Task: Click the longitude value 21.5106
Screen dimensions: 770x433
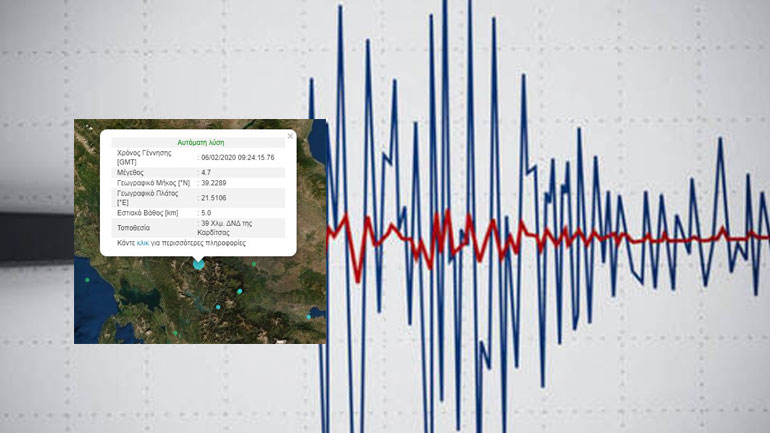Action: pyautogui.click(x=214, y=198)
